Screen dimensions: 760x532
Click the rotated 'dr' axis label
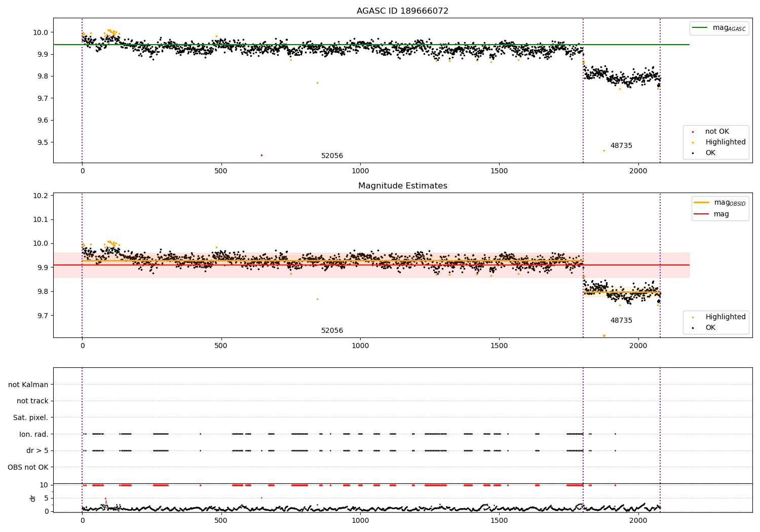[33, 498]
